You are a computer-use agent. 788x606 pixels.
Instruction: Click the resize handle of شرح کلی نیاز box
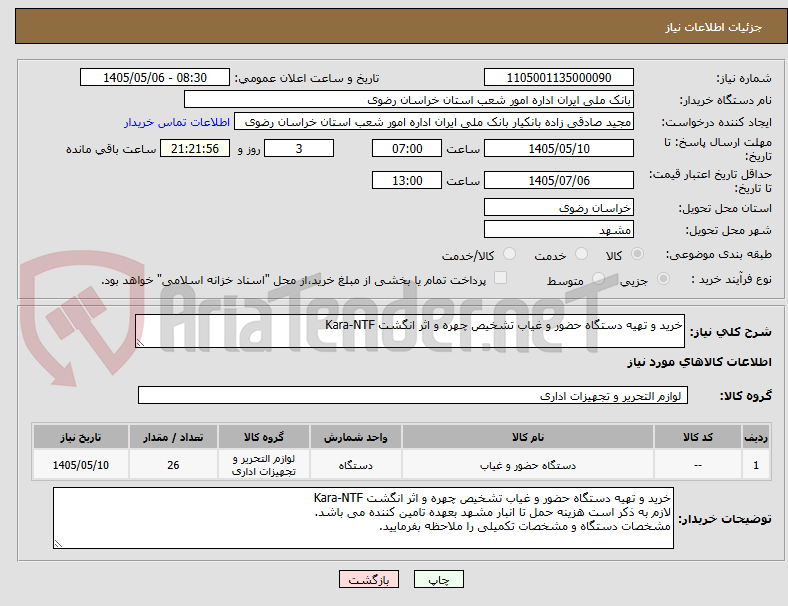click(x=140, y=343)
